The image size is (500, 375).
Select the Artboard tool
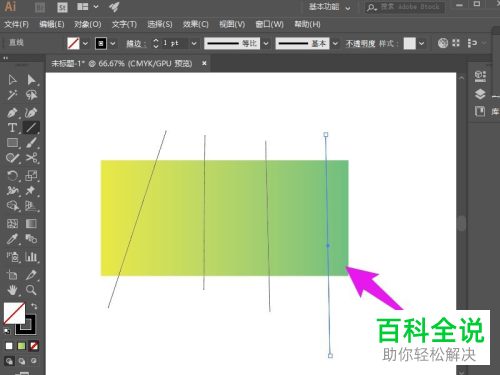point(12,275)
